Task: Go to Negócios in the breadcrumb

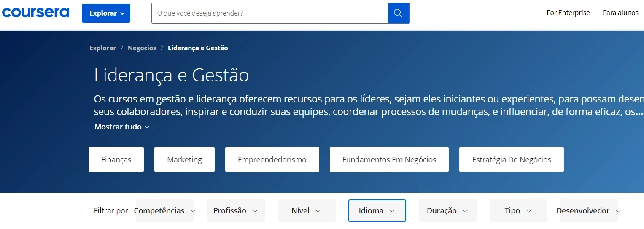Action: (142, 48)
